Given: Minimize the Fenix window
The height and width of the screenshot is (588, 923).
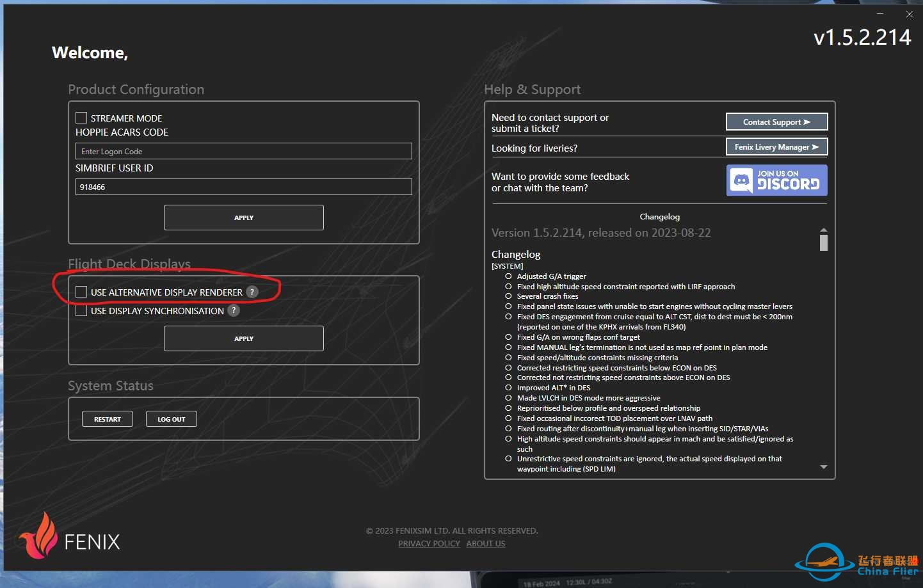Looking at the screenshot, I should point(880,13).
